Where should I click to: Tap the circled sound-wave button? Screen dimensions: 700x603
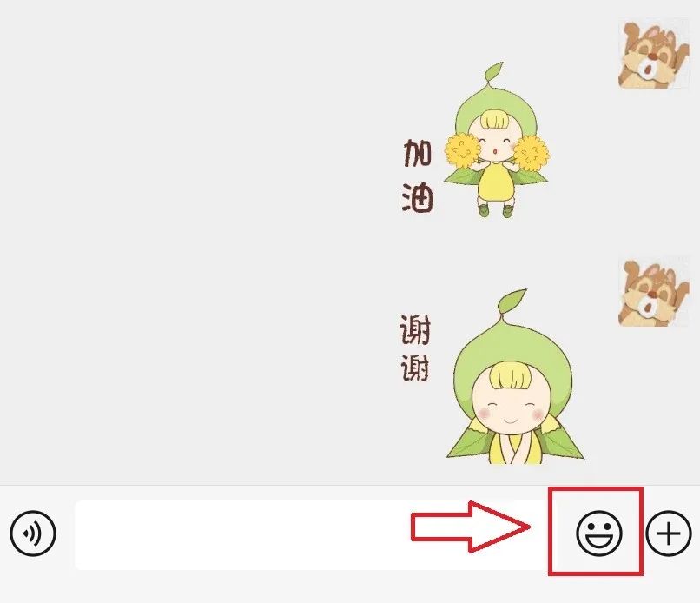click(x=33, y=533)
